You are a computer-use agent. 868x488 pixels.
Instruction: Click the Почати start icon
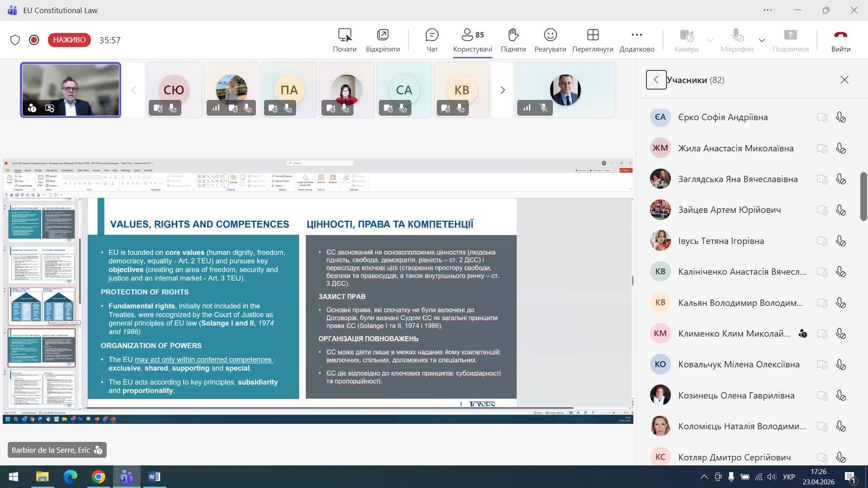click(x=344, y=40)
